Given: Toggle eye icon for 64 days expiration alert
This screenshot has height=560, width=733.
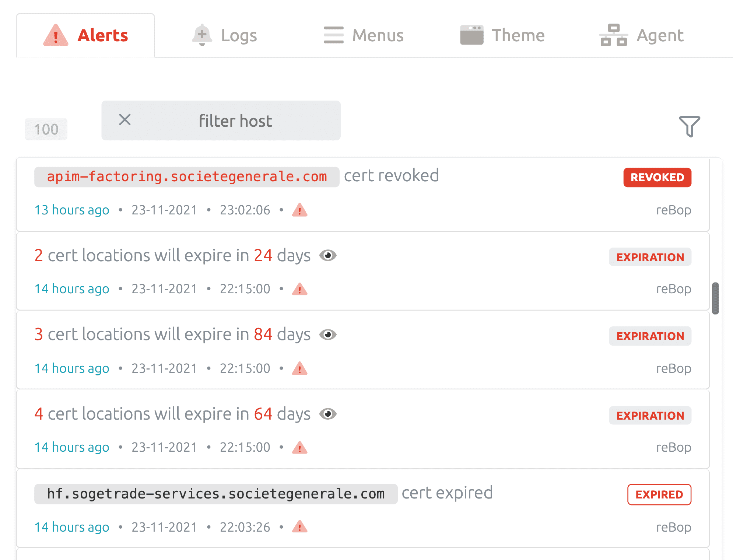Looking at the screenshot, I should pyautogui.click(x=328, y=414).
